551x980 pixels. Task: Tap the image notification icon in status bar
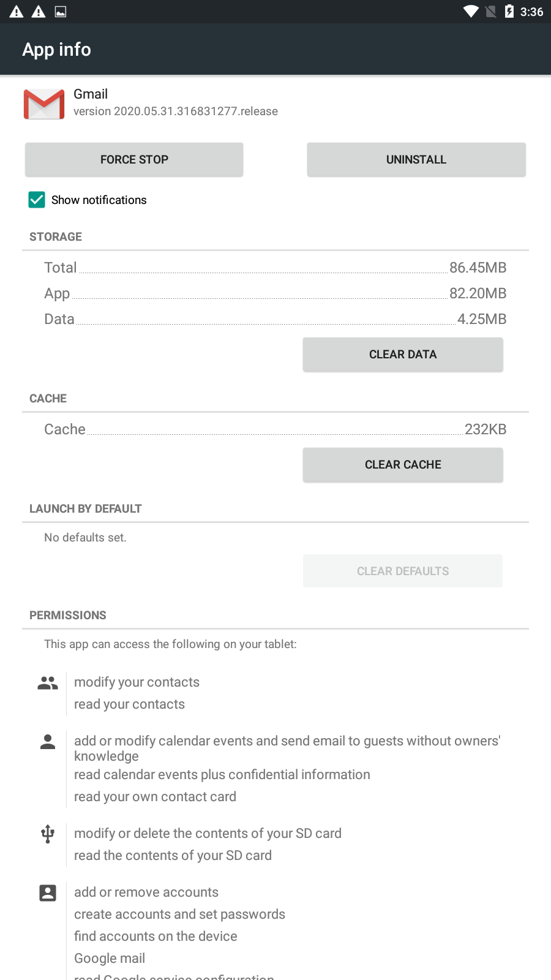point(61,12)
